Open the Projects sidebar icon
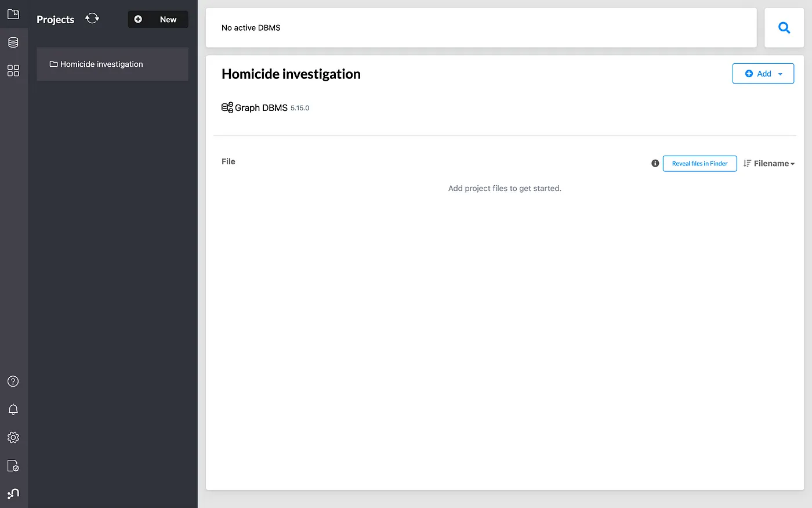Viewport: 812px width, 508px height. (13, 14)
